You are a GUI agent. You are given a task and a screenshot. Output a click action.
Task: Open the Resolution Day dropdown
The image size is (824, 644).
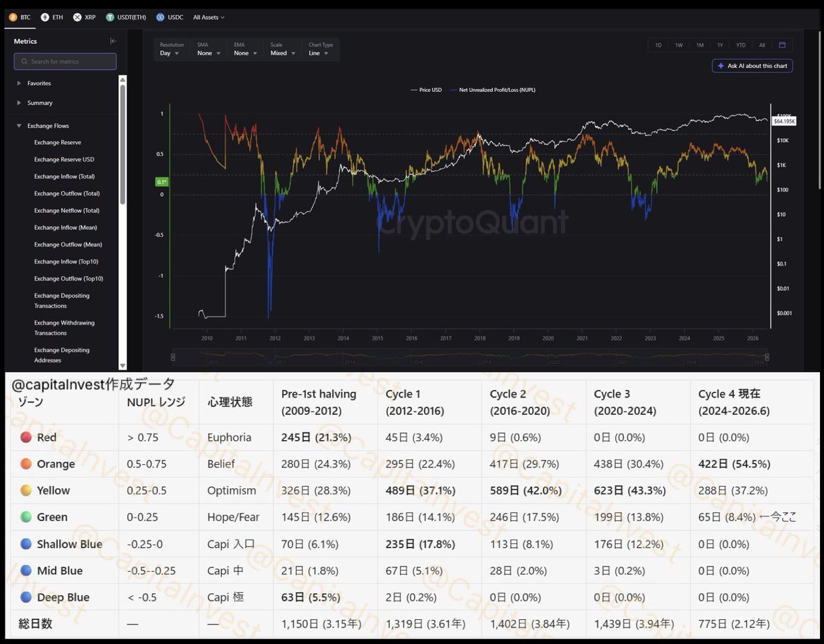point(170,49)
